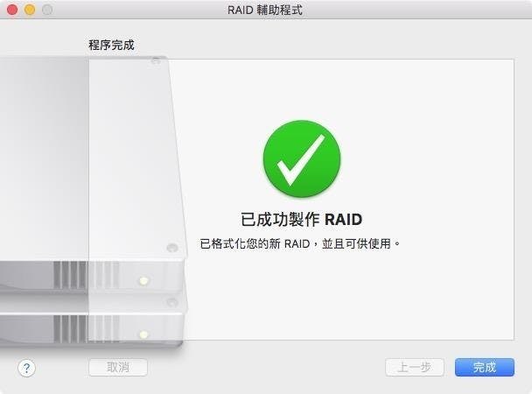Click the screw at the top drive's lower corner
Screen dimensions: 532x394
pyautogui.click(x=172, y=248)
